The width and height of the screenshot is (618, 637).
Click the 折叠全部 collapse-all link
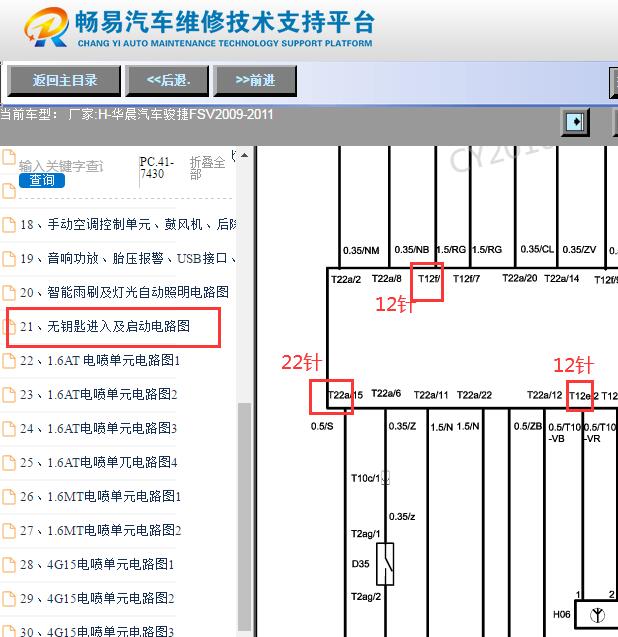(x=207, y=168)
